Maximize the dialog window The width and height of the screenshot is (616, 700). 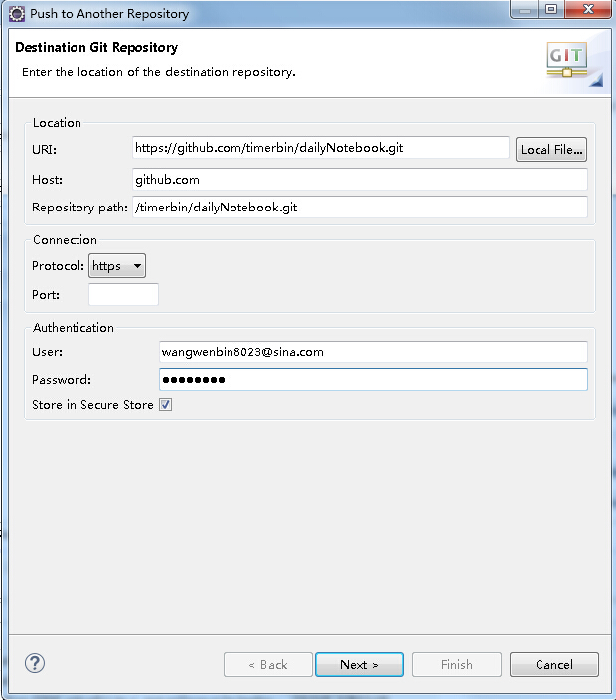551,9
